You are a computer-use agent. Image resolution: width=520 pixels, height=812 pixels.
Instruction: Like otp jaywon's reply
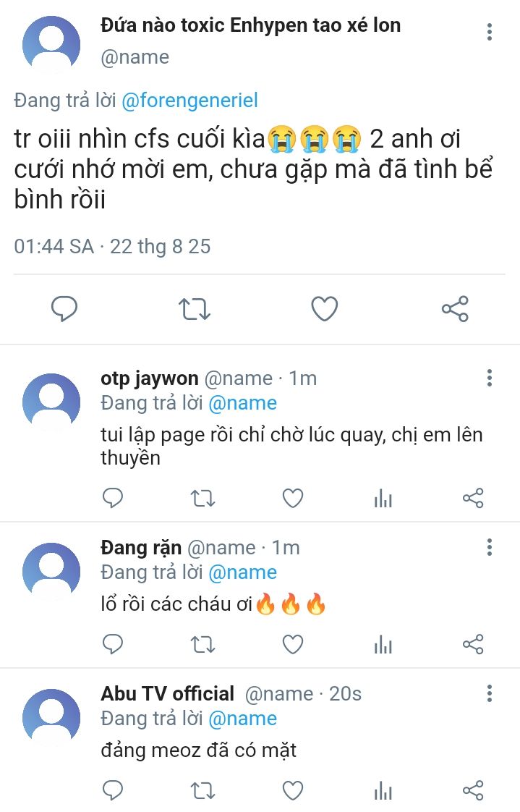click(x=292, y=498)
